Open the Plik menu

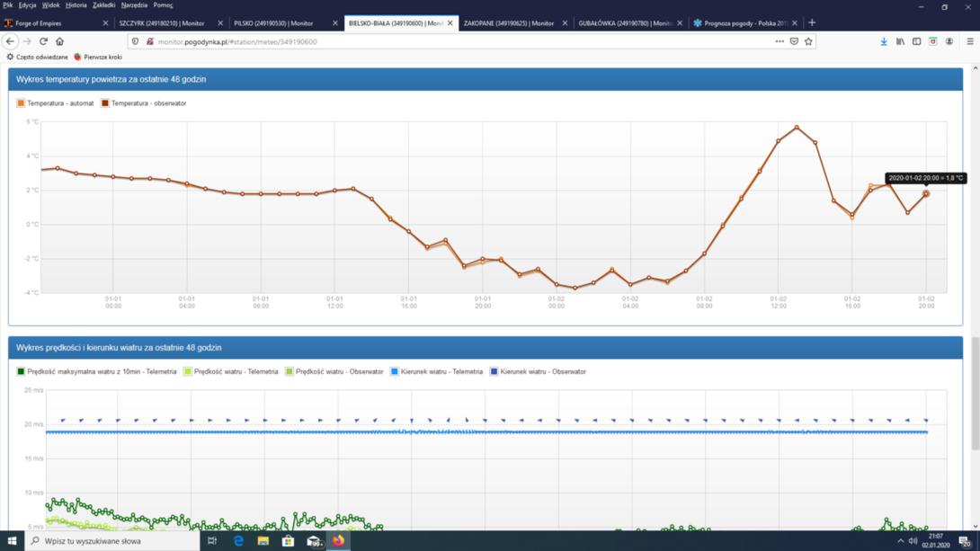coord(7,5)
